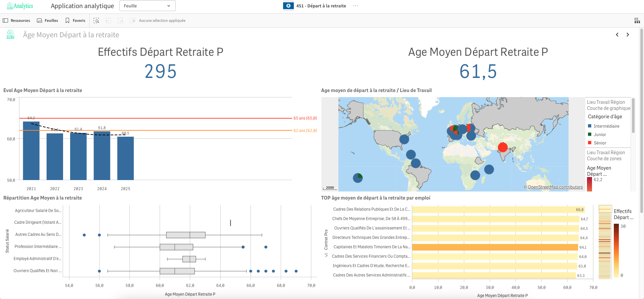Click the sort icon beside Contrat Pcs axis

(x=326, y=255)
